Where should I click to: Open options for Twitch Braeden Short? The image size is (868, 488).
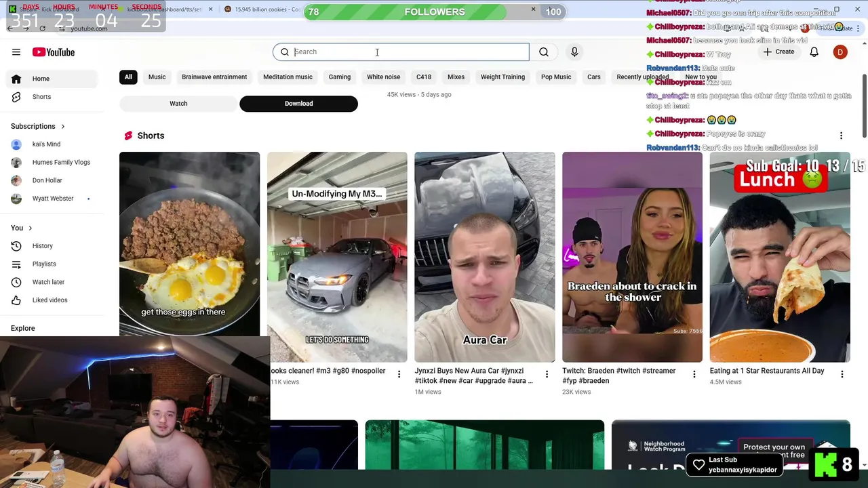[x=694, y=374]
